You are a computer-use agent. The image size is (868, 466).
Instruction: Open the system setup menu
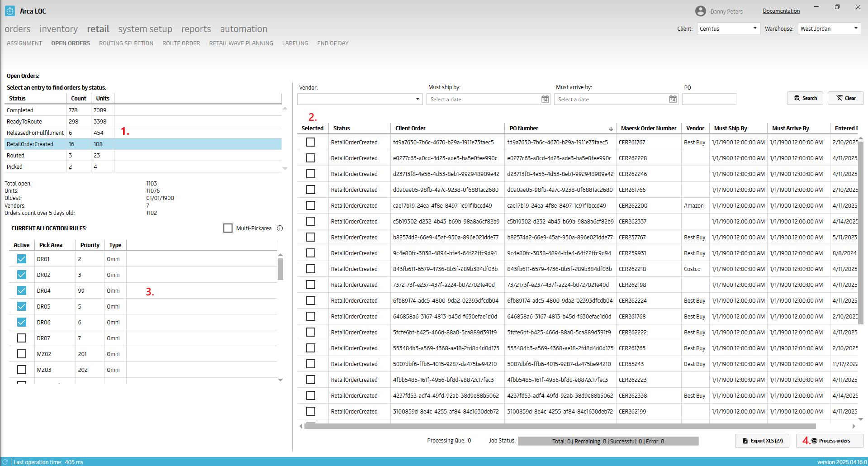pos(145,29)
